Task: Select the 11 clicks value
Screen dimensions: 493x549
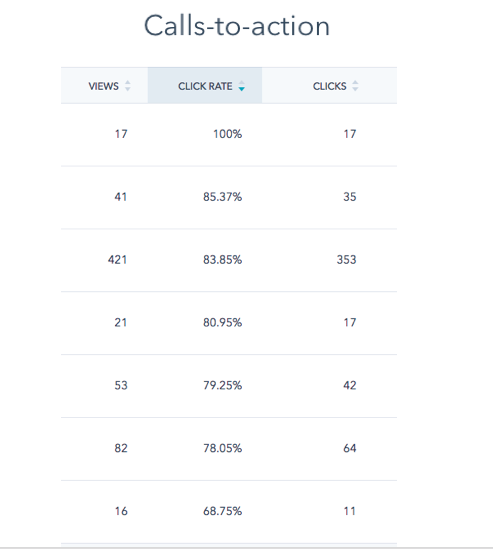Action: 349,511
